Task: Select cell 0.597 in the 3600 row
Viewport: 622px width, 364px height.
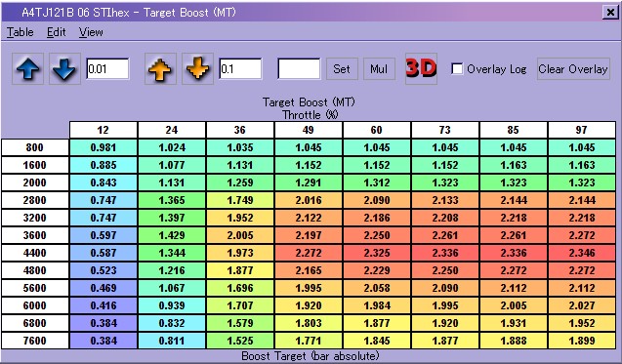Action: coord(104,235)
